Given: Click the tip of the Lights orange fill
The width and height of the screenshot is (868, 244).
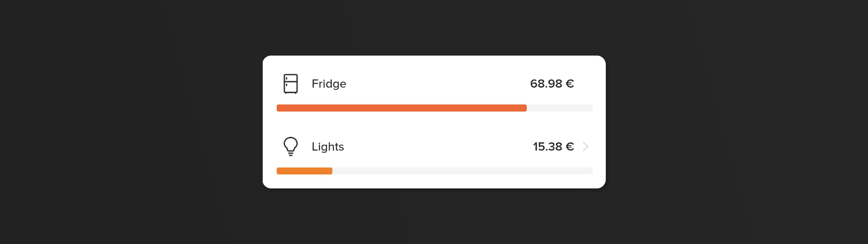Looking at the screenshot, I should click(x=330, y=171).
